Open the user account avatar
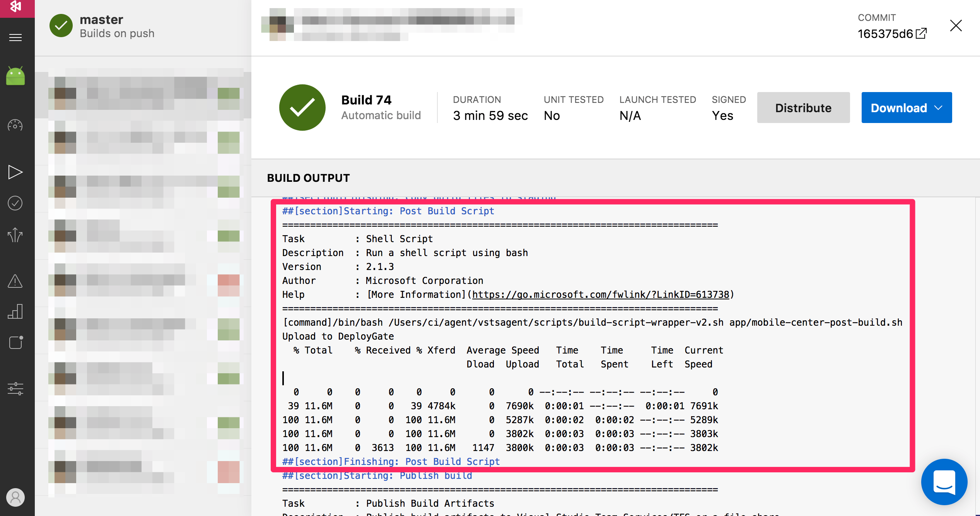Screen dimensions: 980x516 coord(15,497)
